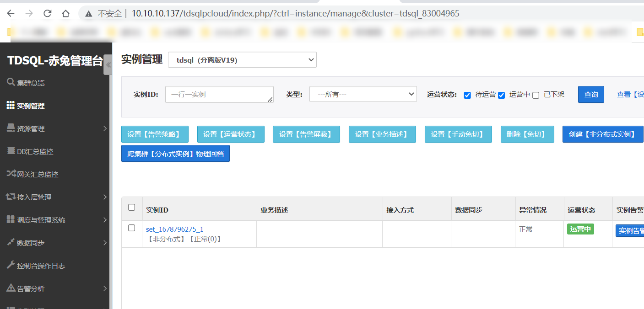Screen dimensions: 644x309
Task: Open 控制台操作日志 sidebar item
Action: 41,266
